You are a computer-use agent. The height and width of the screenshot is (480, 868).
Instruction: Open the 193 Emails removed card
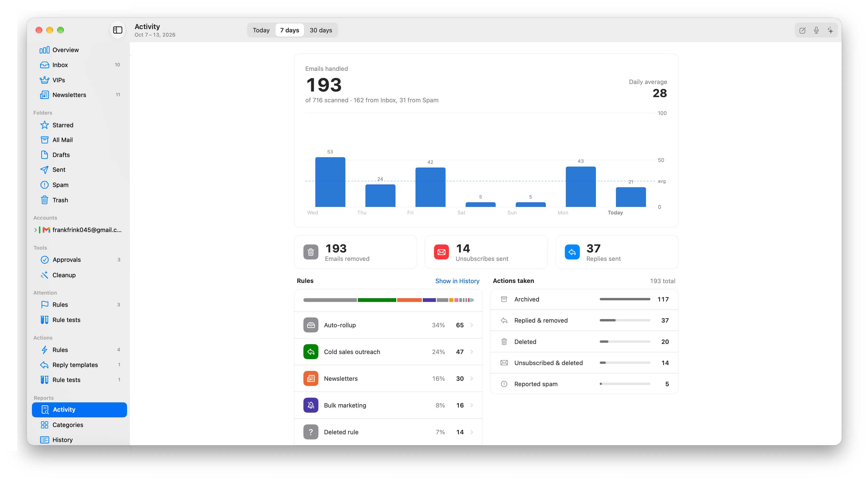(355, 252)
